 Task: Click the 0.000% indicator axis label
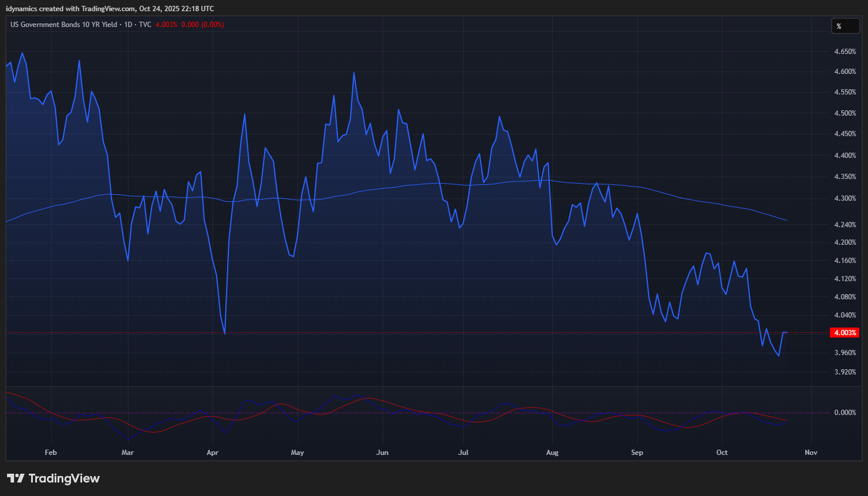tap(845, 413)
